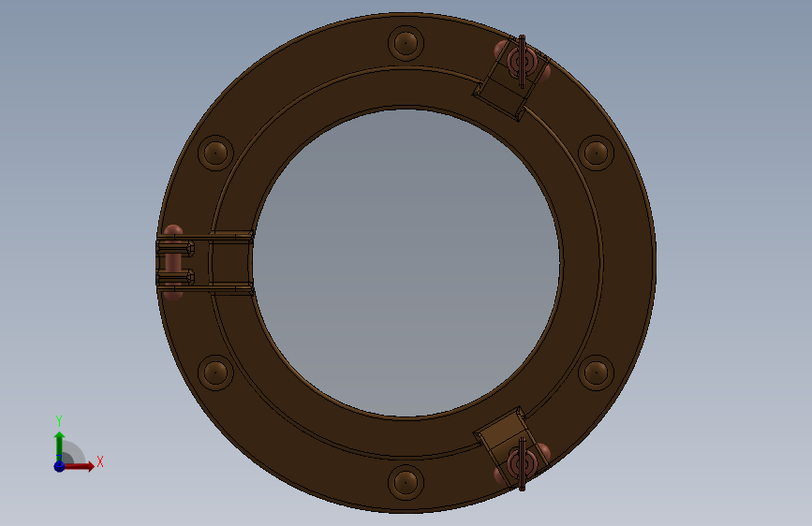Image resolution: width=812 pixels, height=526 pixels.
Task: Select the top bolt head on the porthole flange
Action: [x=406, y=43]
